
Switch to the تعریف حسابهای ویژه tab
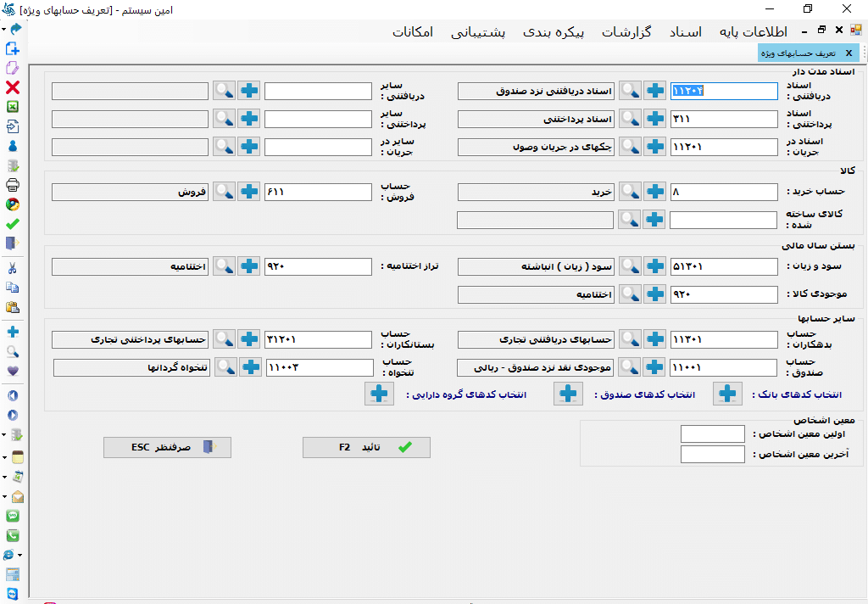[x=801, y=52]
